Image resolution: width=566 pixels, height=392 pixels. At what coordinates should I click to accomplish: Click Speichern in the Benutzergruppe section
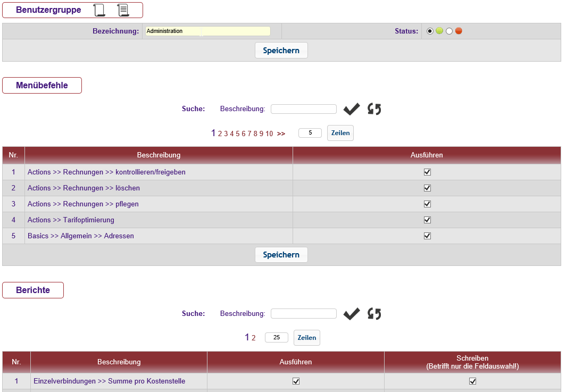click(281, 51)
